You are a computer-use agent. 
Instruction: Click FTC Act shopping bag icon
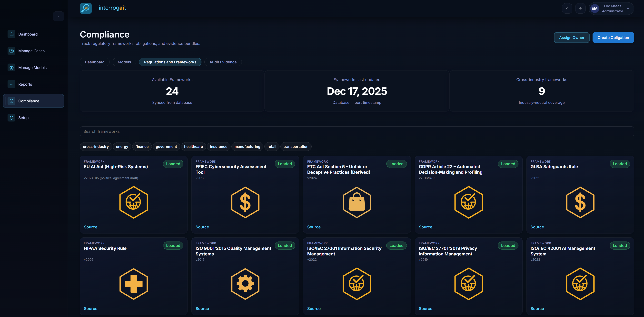coord(357,202)
